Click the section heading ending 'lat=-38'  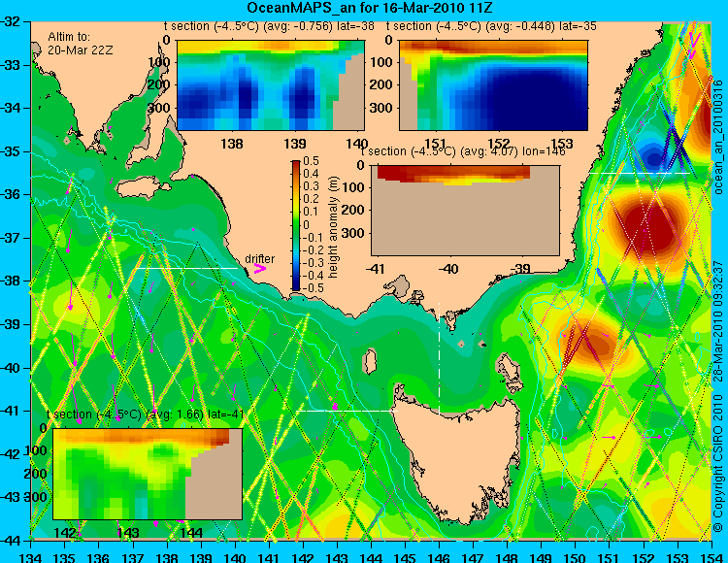[269, 26]
